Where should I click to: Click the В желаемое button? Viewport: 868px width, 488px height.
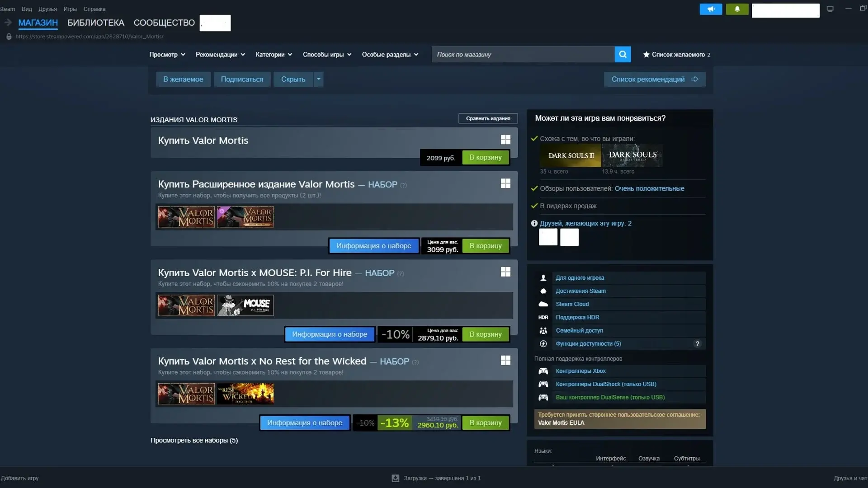(x=183, y=79)
